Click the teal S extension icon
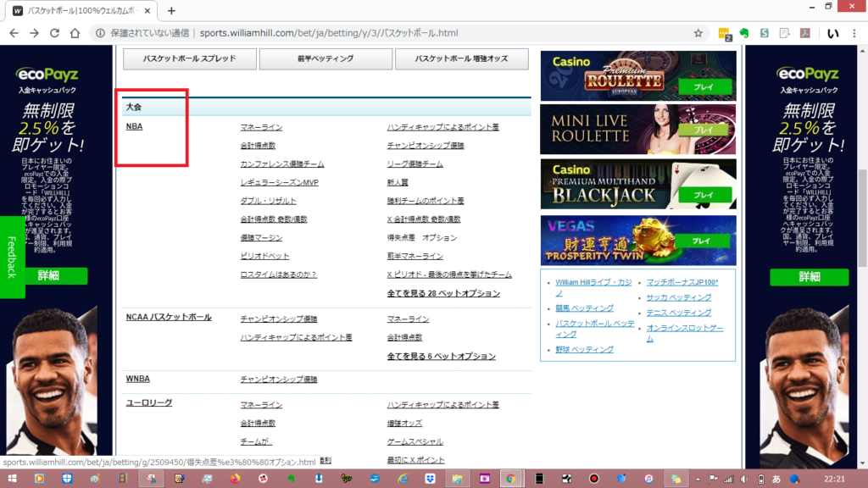The height and width of the screenshot is (488, 868). click(x=764, y=33)
